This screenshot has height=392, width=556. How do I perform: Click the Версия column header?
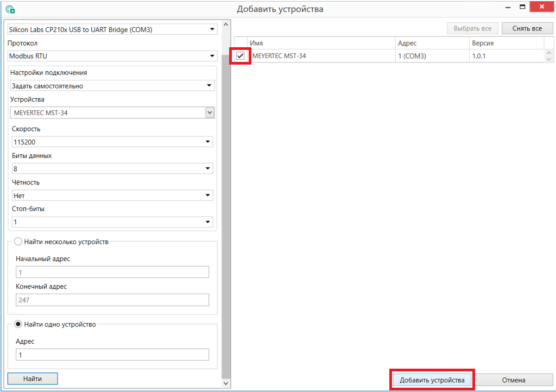click(x=506, y=43)
